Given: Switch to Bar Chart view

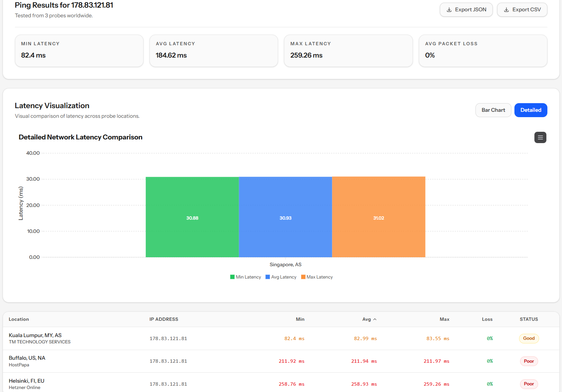Looking at the screenshot, I should [x=493, y=110].
